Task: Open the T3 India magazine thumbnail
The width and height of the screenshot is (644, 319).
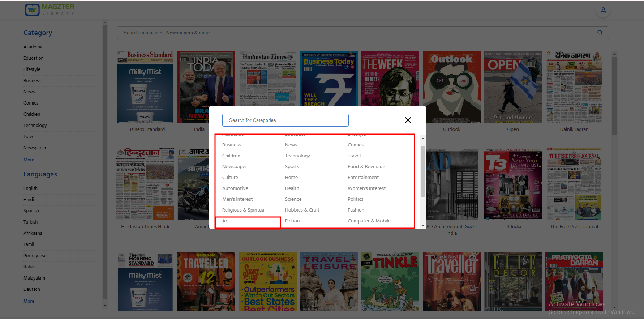Action: (x=512, y=184)
